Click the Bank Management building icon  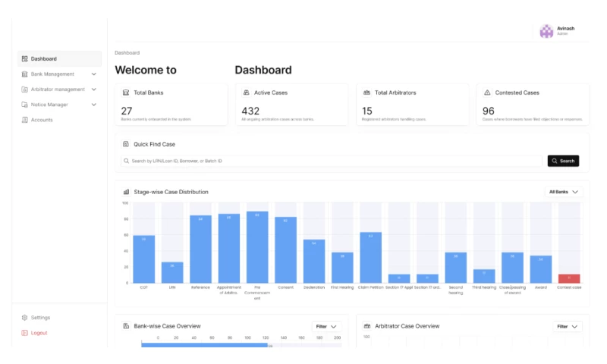pos(25,74)
